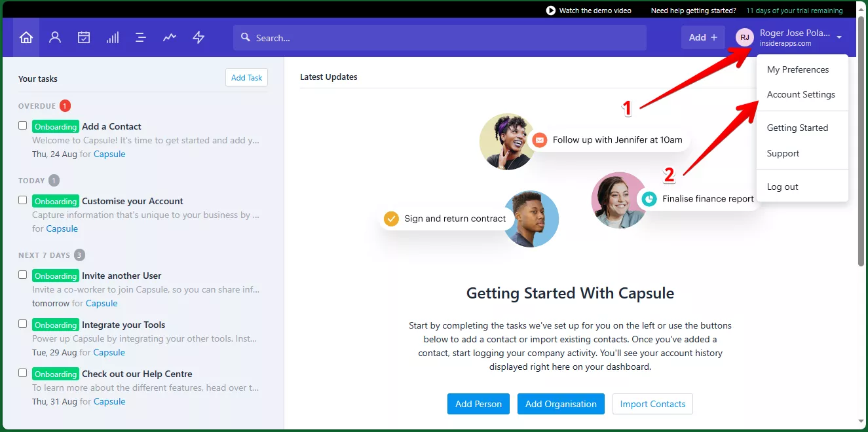
Task: Open the Add + dropdown button
Action: coord(703,37)
